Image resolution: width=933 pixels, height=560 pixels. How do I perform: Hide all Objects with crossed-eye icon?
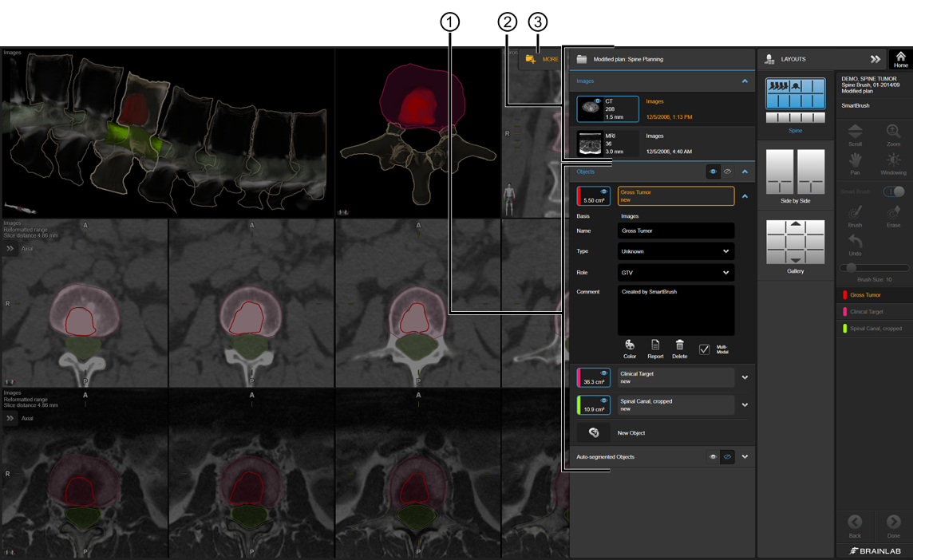click(727, 172)
